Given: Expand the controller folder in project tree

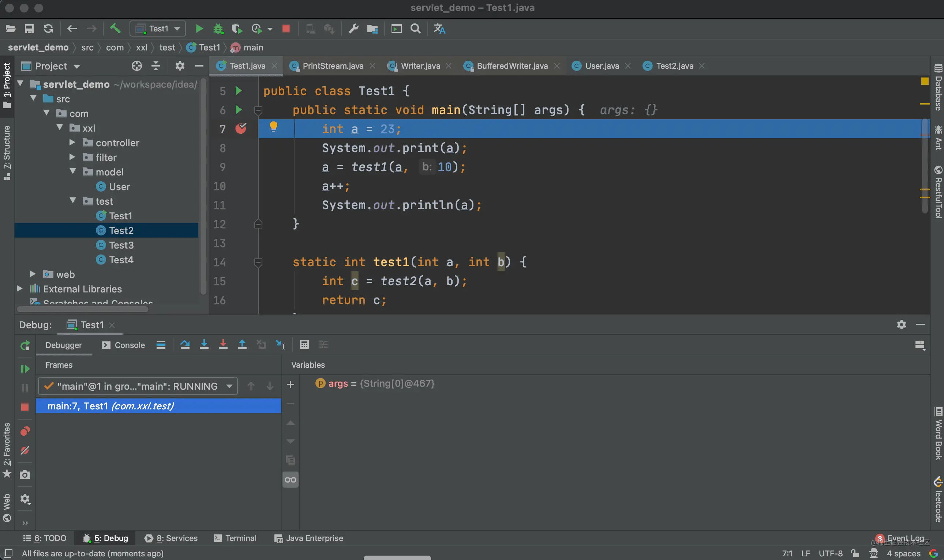Looking at the screenshot, I should pyautogui.click(x=72, y=143).
